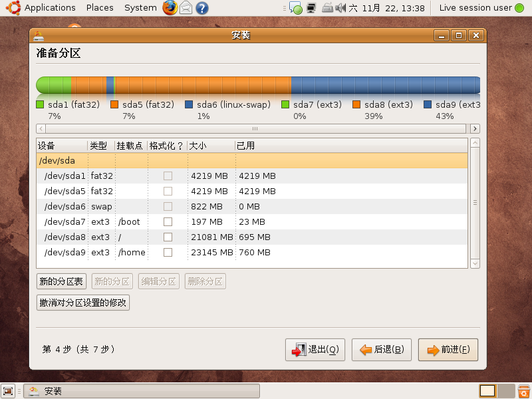Open the date and time clock

(x=387, y=8)
